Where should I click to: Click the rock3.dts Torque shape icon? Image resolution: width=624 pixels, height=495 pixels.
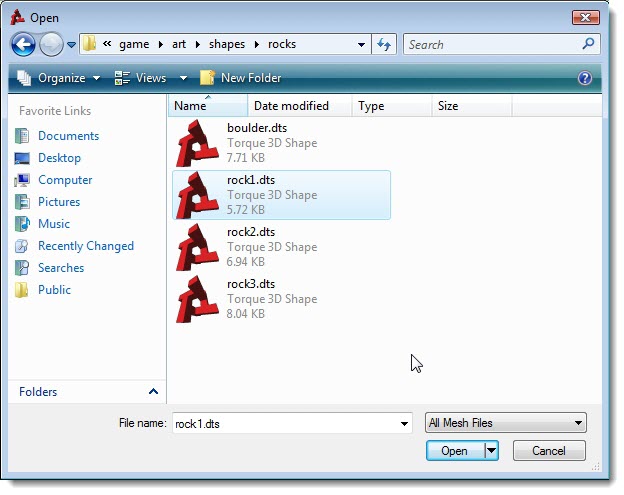[197, 300]
